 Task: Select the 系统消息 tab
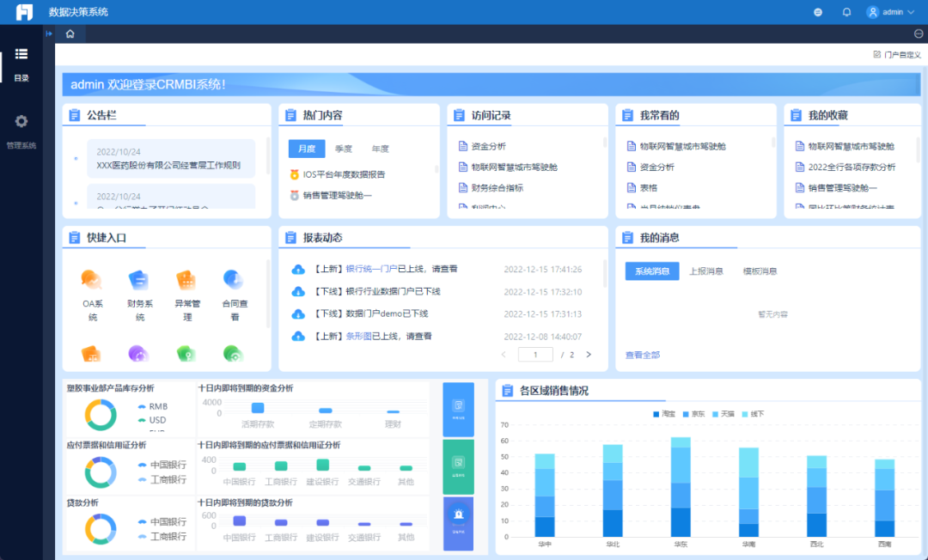tap(652, 271)
